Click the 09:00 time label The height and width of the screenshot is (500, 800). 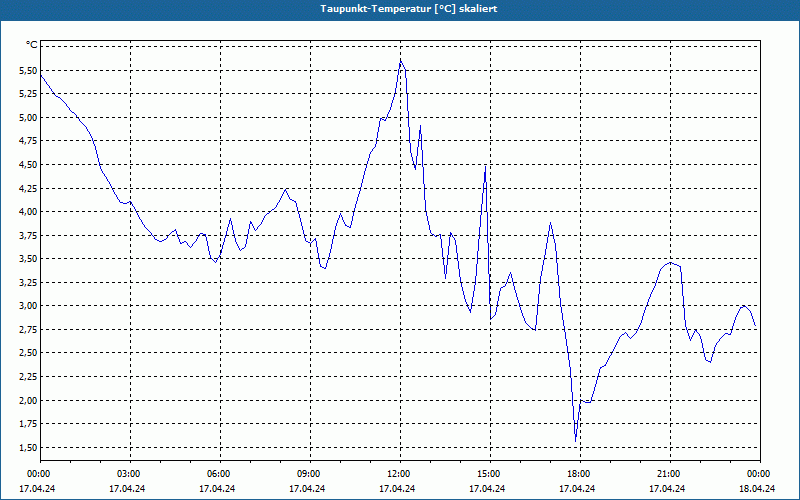click(x=310, y=474)
